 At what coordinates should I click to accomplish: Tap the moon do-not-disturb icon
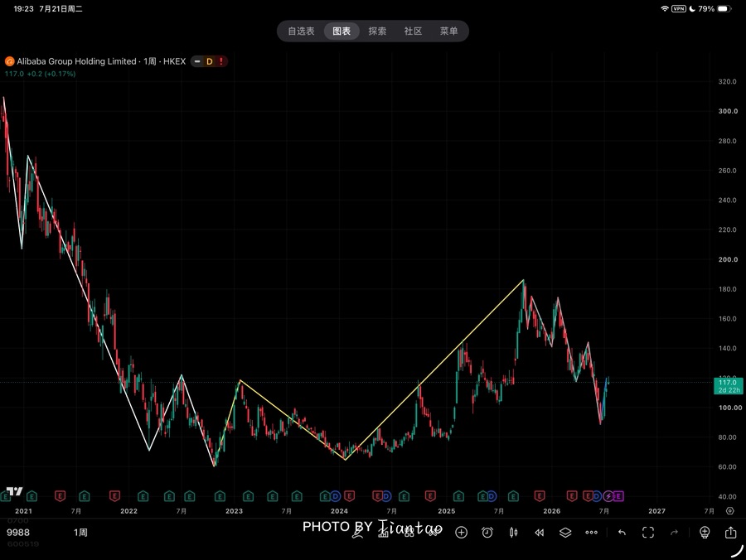click(692, 8)
